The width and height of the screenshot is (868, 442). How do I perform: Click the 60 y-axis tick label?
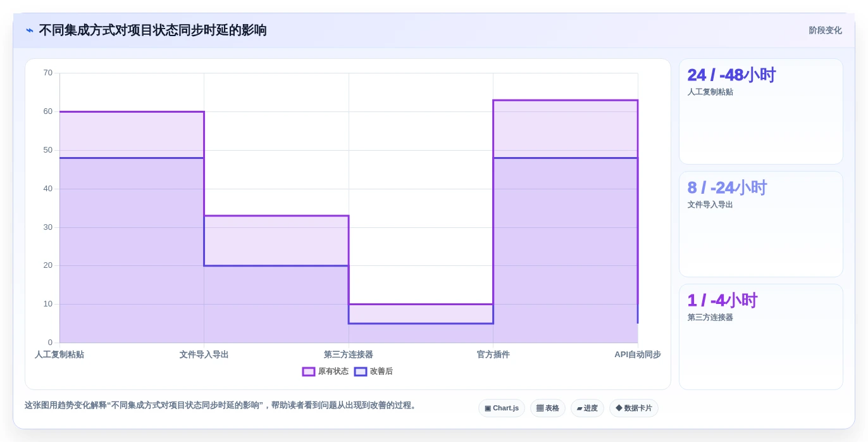point(48,111)
